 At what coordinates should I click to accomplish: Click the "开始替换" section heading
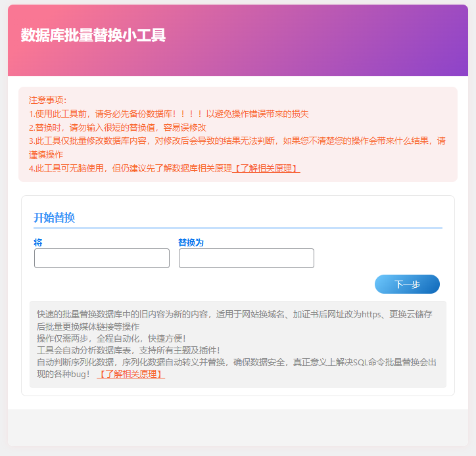(x=55, y=217)
